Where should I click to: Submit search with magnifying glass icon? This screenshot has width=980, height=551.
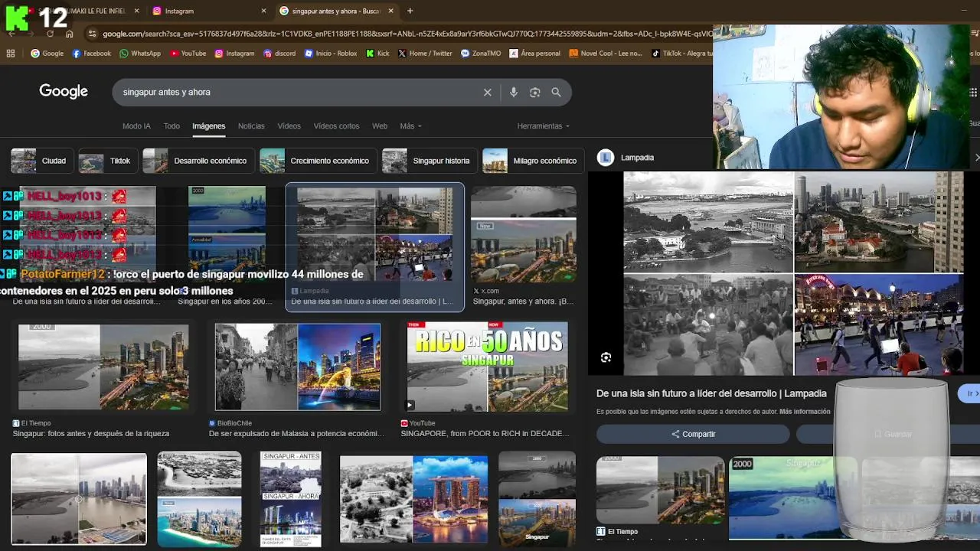pos(556,92)
